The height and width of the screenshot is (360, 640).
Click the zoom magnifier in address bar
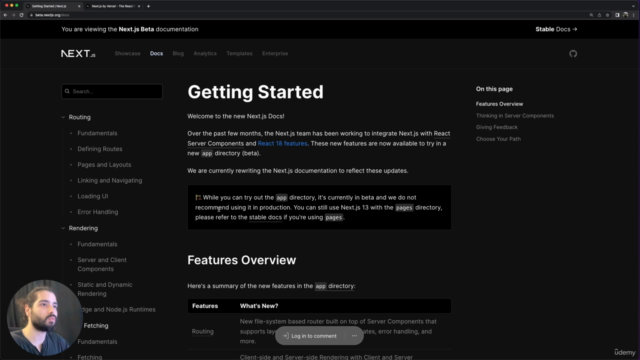(591, 15)
